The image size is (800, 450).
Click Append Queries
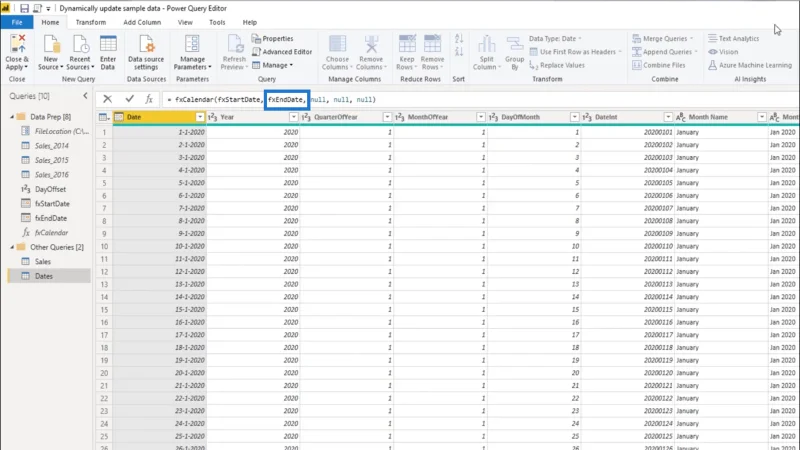click(665, 52)
